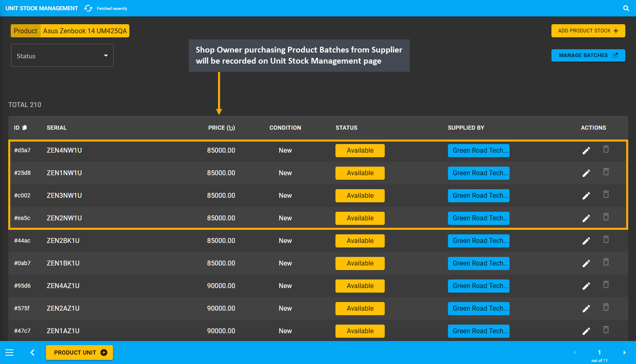636x364 pixels.
Task: Edit unit ZEN2BK1U with pencil icon
Action: pyautogui.click(x=586, y=241)
